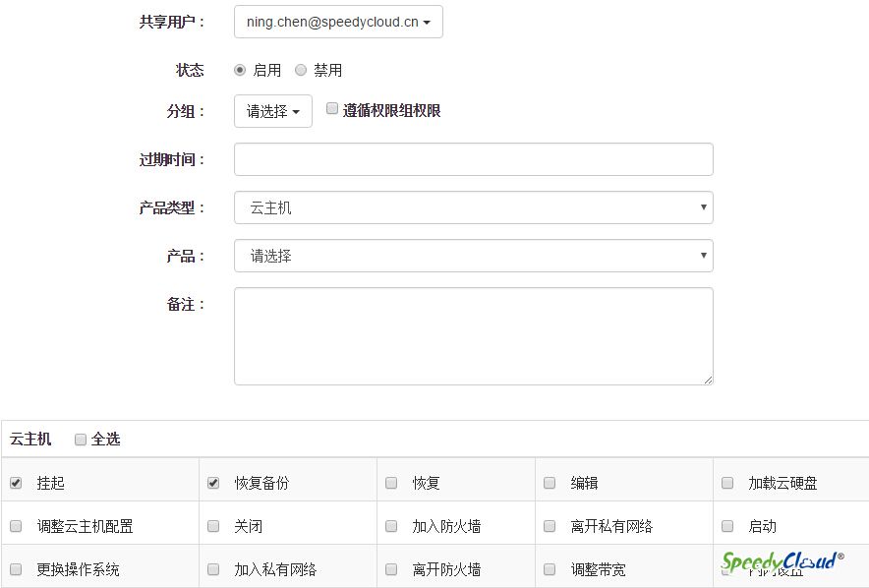Select the 禁用 status radio button
869x588 pixels.
(x=301, y=70)
